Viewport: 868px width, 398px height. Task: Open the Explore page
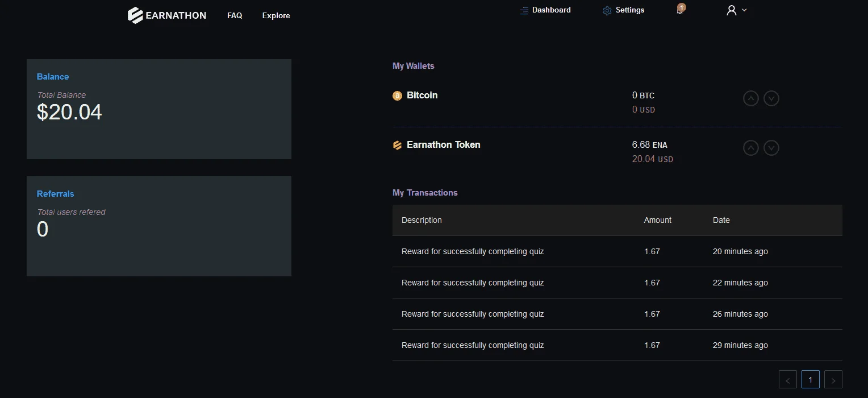tap(276, 15)
